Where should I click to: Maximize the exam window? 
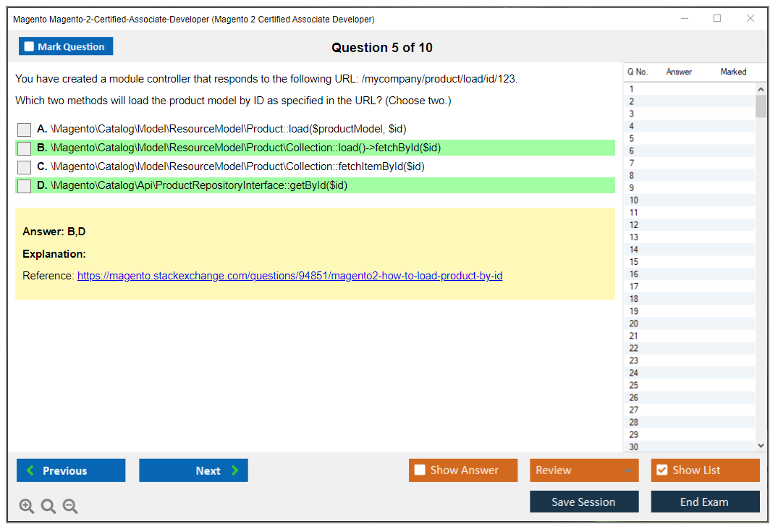point(717,19)
